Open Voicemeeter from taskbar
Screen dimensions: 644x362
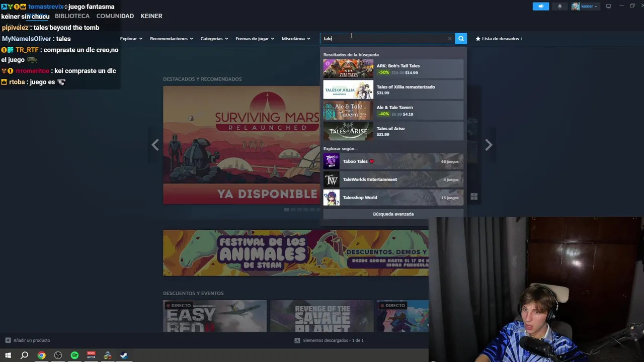[x=91, y=355]
